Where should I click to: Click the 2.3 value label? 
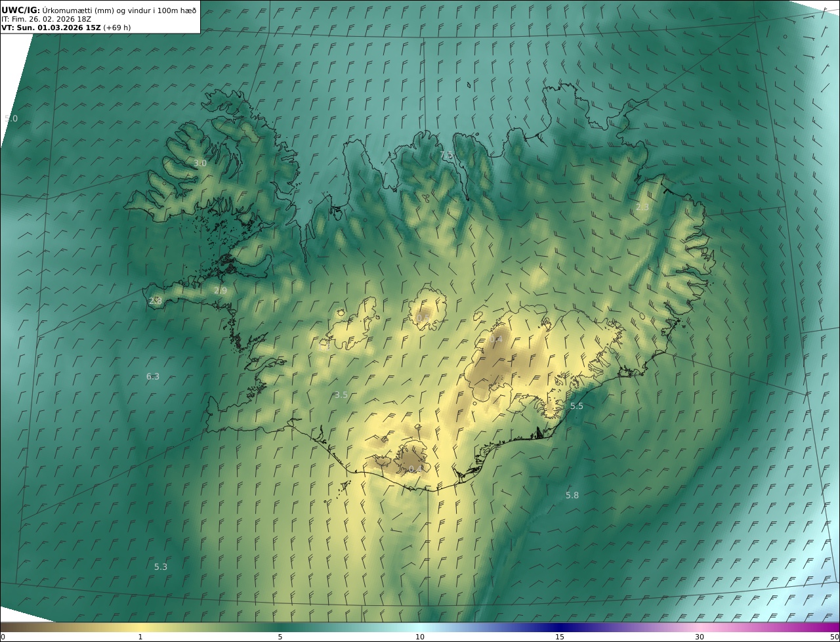coord(642,207)
